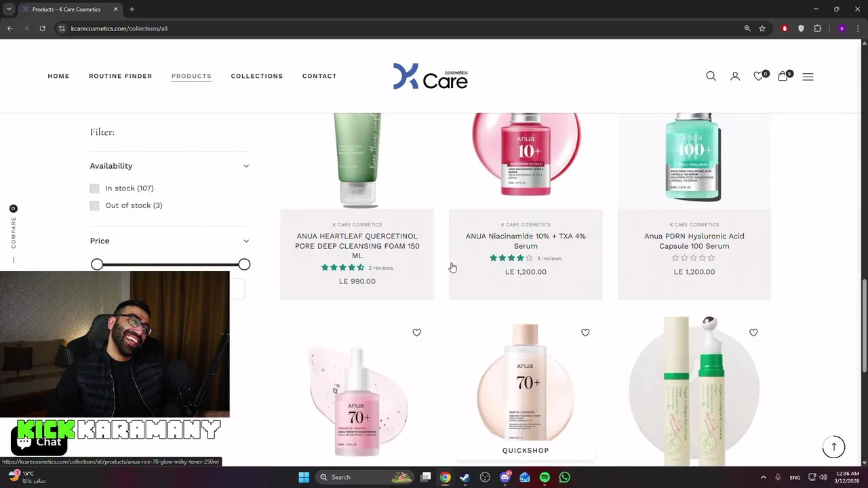Open the site search magnifier icon
The width and height of the screenshot is (868, 488).
coord(711,76)
